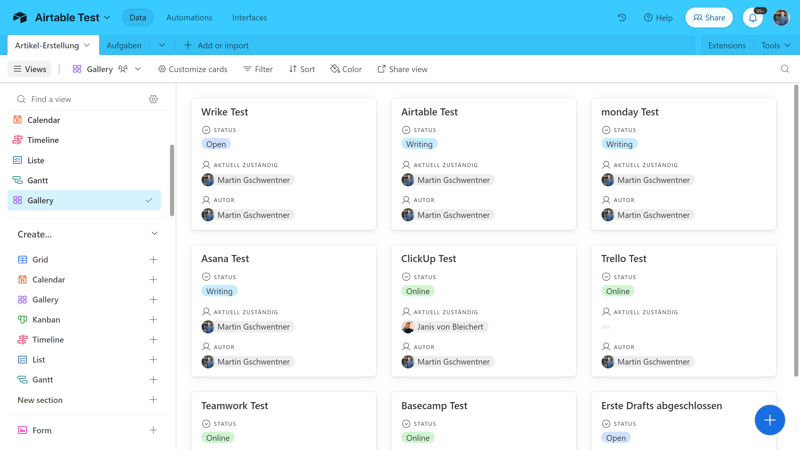Select Timeline view in sidebar

pos(84,140)
